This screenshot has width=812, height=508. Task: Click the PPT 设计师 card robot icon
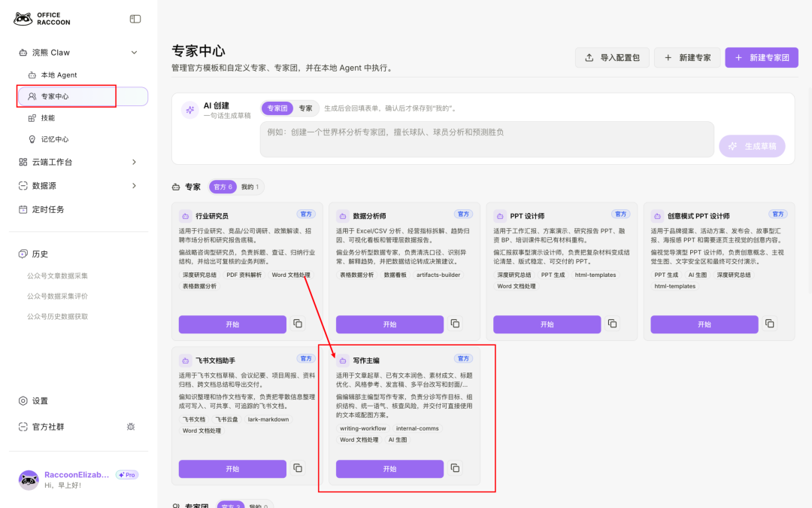[500, 216]
